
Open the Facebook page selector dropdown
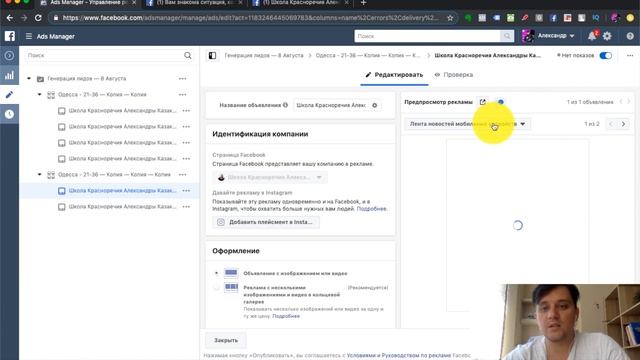click(270, 177)
